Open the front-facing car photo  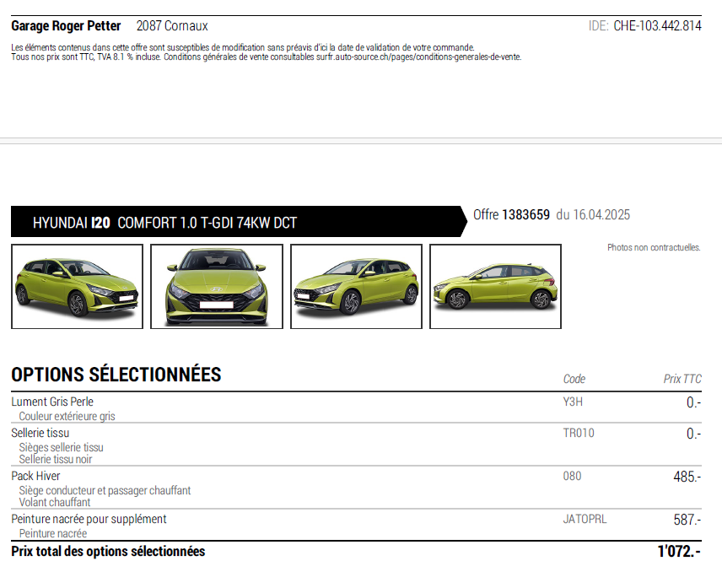pyautogui.click(x=215, y=287)
